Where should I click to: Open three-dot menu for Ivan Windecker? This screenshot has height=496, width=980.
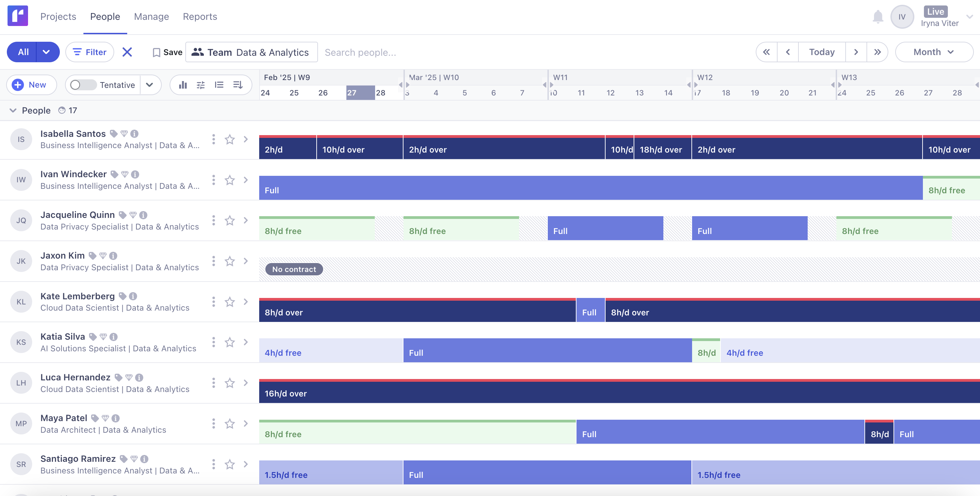[213, 180]
